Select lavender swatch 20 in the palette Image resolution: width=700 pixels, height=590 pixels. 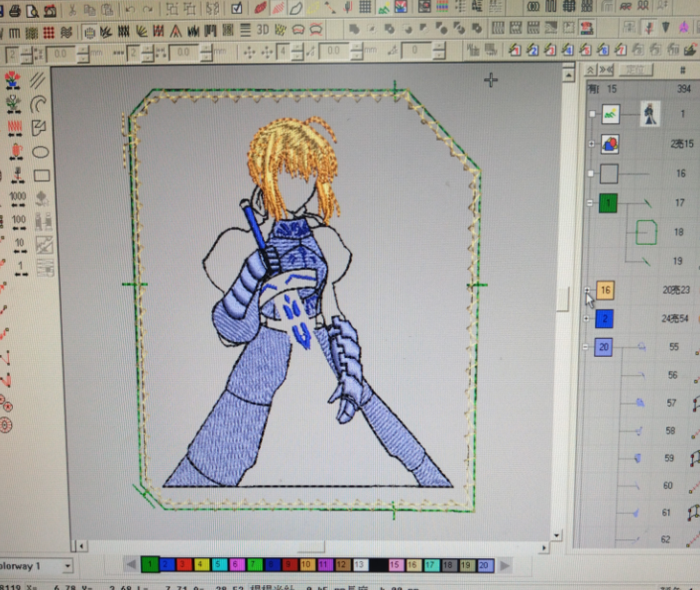tap(485, 565)
